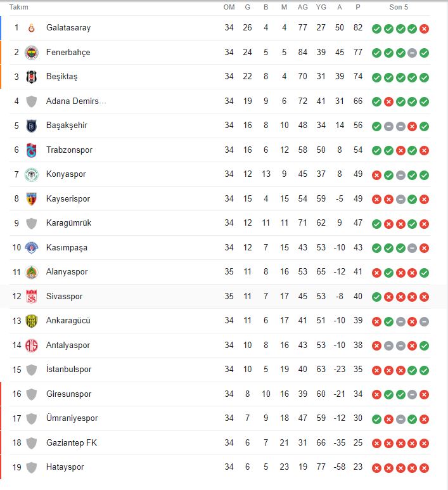Click the Fenerbahçe club crest

point(32,53)
